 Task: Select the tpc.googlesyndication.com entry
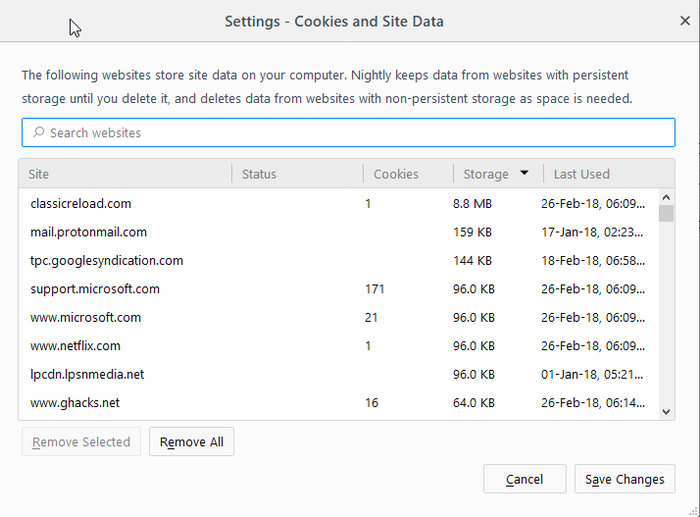tap(107, 261)
